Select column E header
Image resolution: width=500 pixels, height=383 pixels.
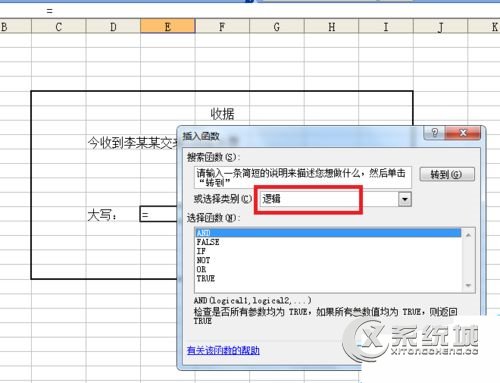pyautogui.click(x=168, y=26)
